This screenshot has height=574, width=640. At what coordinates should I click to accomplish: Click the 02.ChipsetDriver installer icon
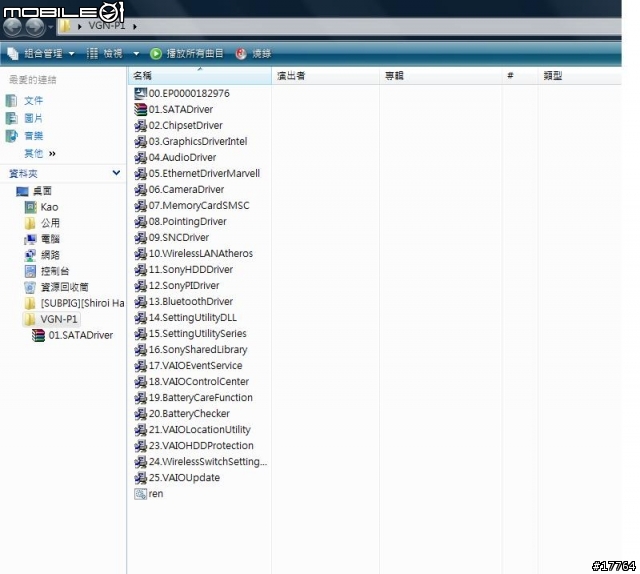140,125
